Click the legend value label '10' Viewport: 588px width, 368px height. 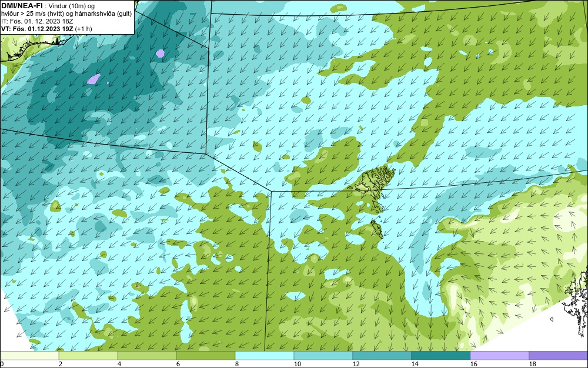click(x=298, y=364)
